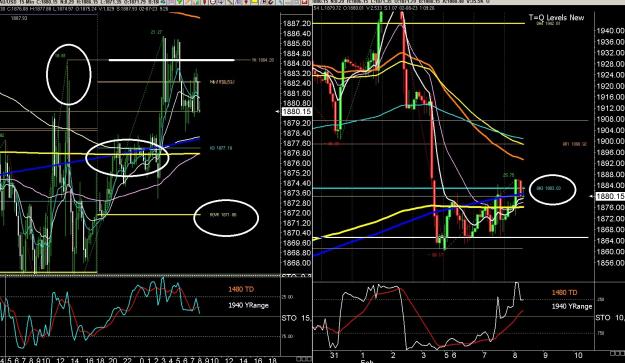Viewport: 625px width, 363px height.
Task: Click date label "10" on right chart axis
Action: (x=578, y=355)
